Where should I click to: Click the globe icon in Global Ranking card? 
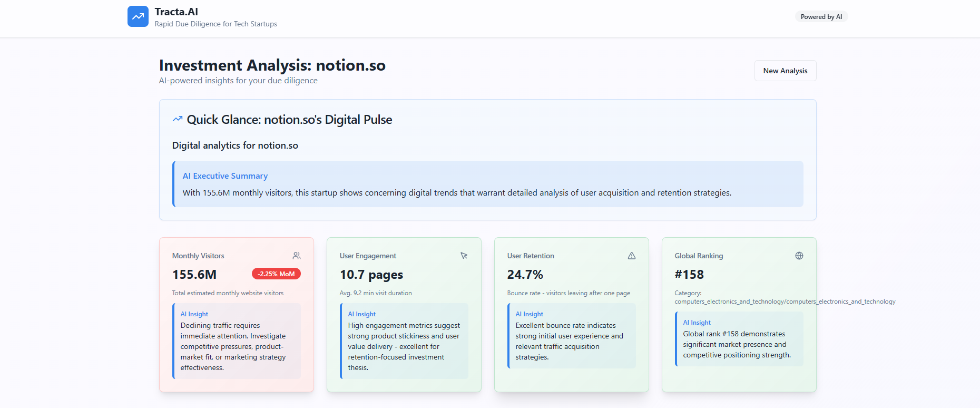pos(799,256)
